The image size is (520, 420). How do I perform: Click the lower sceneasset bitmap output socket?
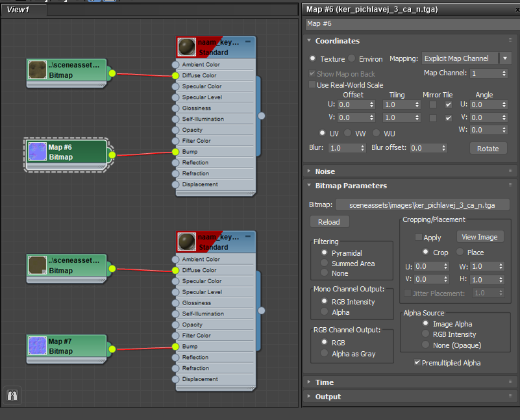112,269
